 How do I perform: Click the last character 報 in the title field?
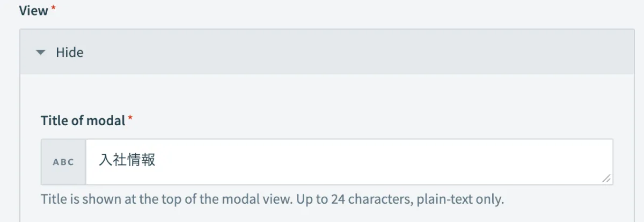(149, 160)
